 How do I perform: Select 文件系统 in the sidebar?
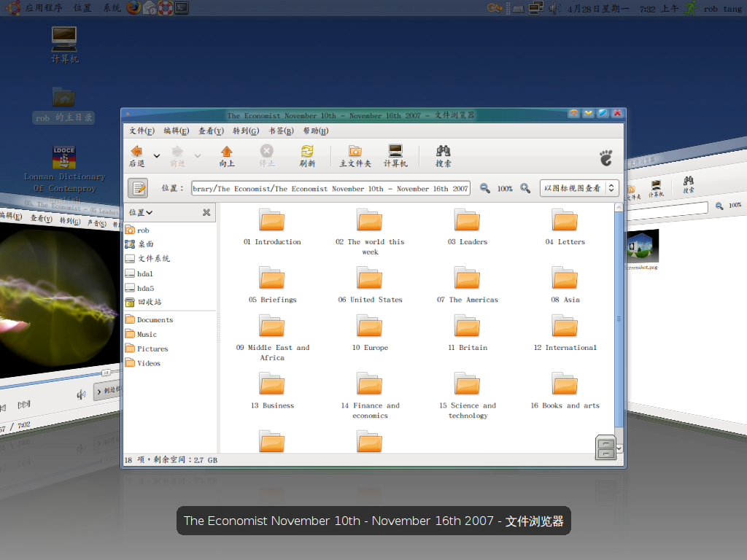(147, 259)
